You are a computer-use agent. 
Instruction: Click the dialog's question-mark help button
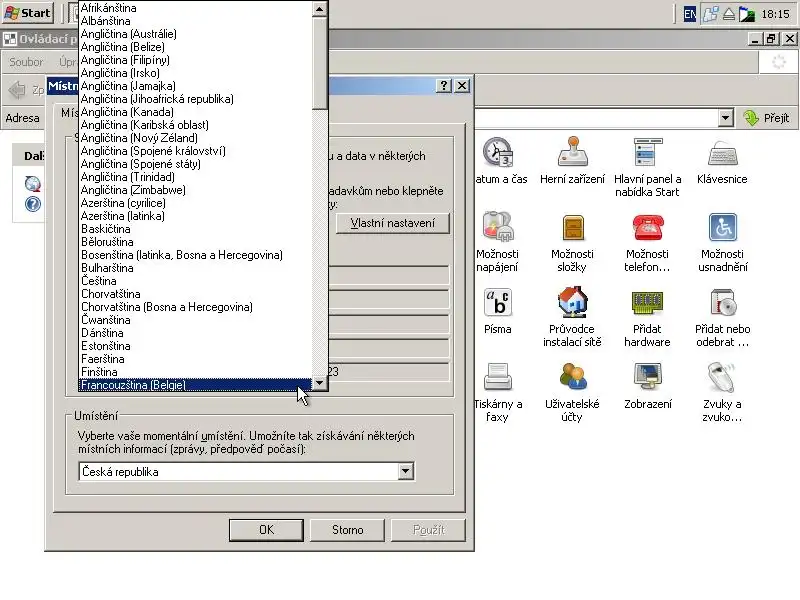coord(444,85)
